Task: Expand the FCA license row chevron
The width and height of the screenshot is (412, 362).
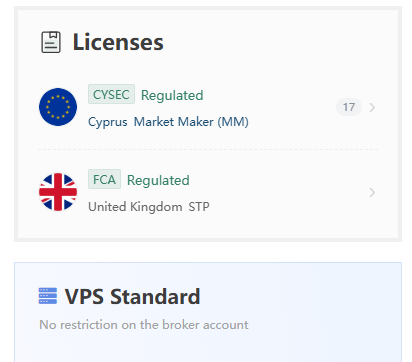Action: click(372, 192)
